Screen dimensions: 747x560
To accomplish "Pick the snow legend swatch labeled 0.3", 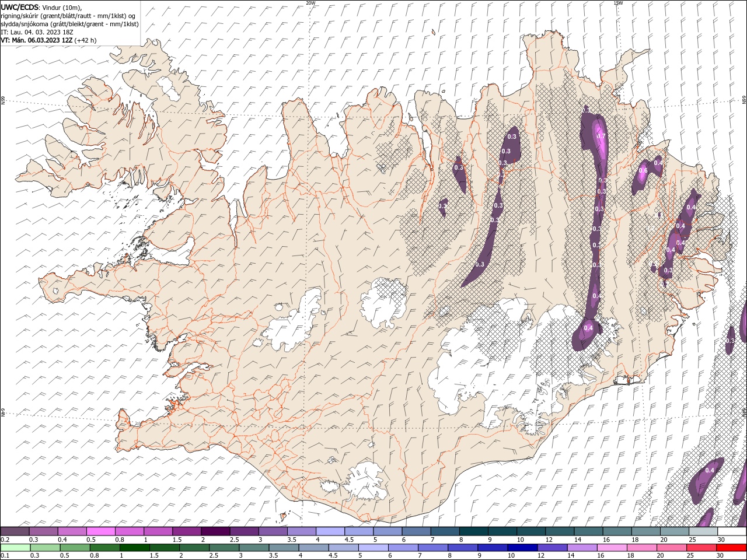I will point(43,531).
